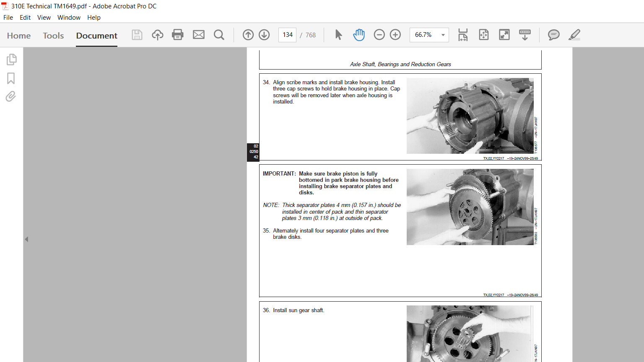The image size is (644, 362).
Task: Click the sun gear shaft photo
Action: pyautogui.click(x=470, y=334)
